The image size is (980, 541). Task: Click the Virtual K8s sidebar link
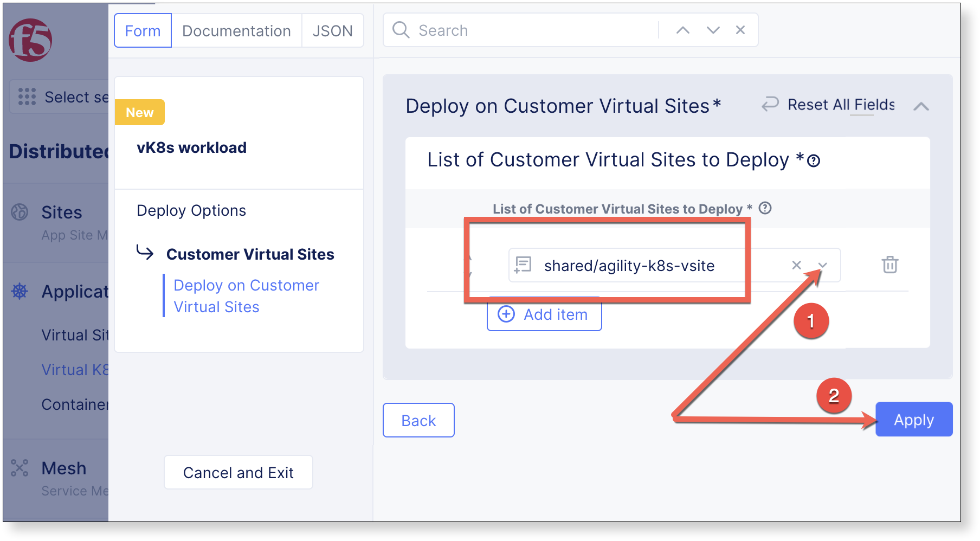(75, 370)
